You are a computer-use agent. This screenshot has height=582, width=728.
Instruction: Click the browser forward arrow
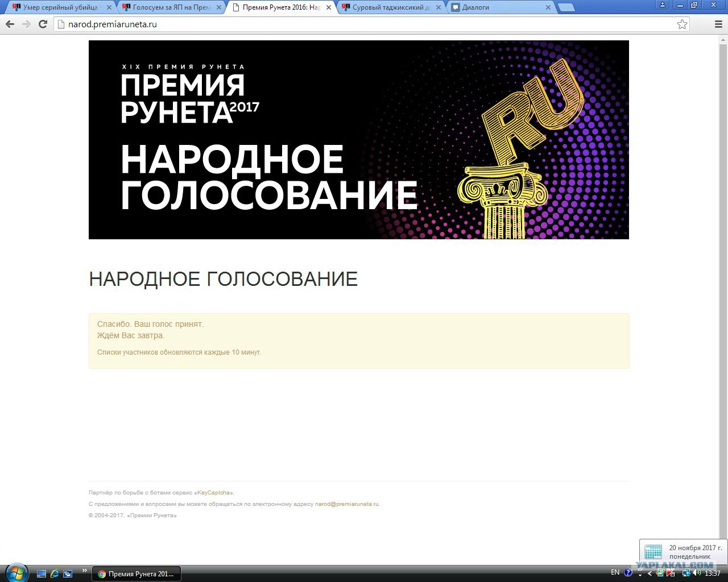(26, 24)
